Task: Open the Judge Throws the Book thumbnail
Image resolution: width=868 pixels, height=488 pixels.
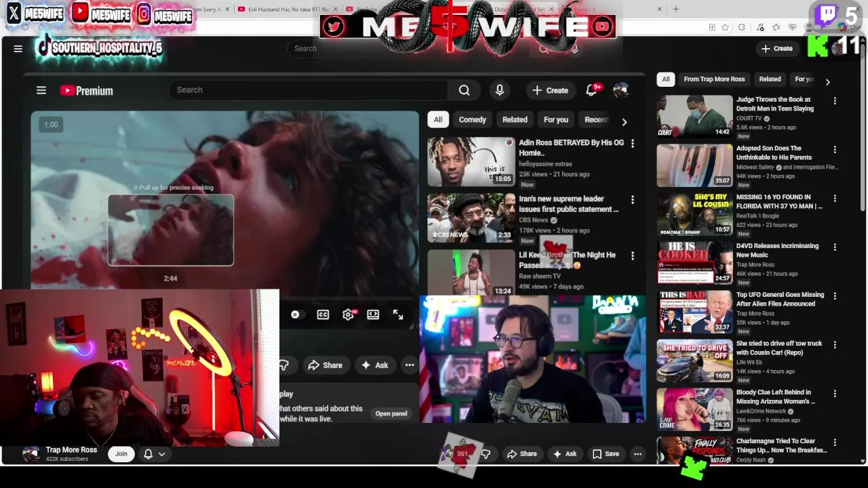Action: click(694, 116)
